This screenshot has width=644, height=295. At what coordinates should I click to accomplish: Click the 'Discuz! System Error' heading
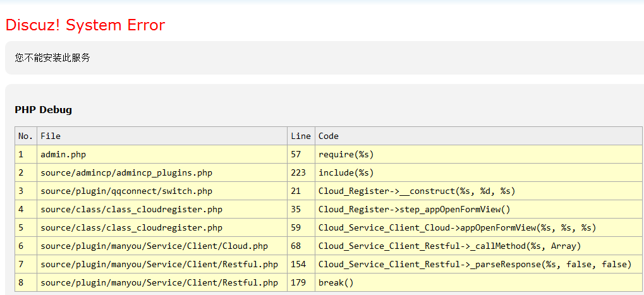click(85, 25)
